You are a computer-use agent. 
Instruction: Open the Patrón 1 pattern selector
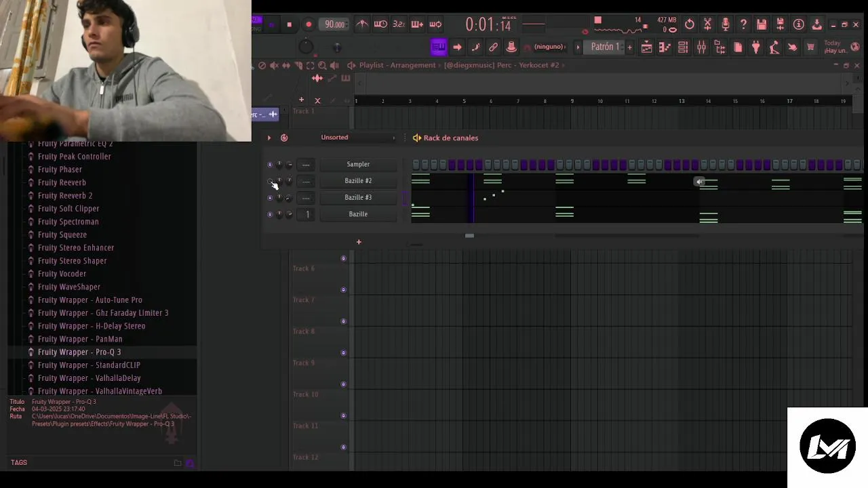click(605, 47)
